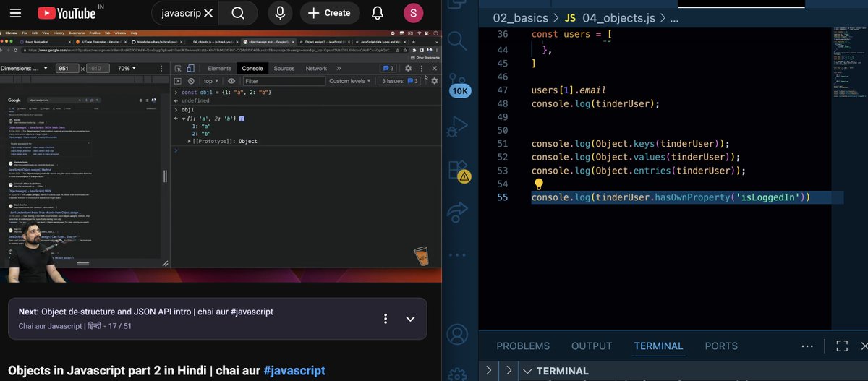Click line 55 hasOwnProperty code
Image resolution: width=868 pixels, height=381 pixels.
pos(671,197)
